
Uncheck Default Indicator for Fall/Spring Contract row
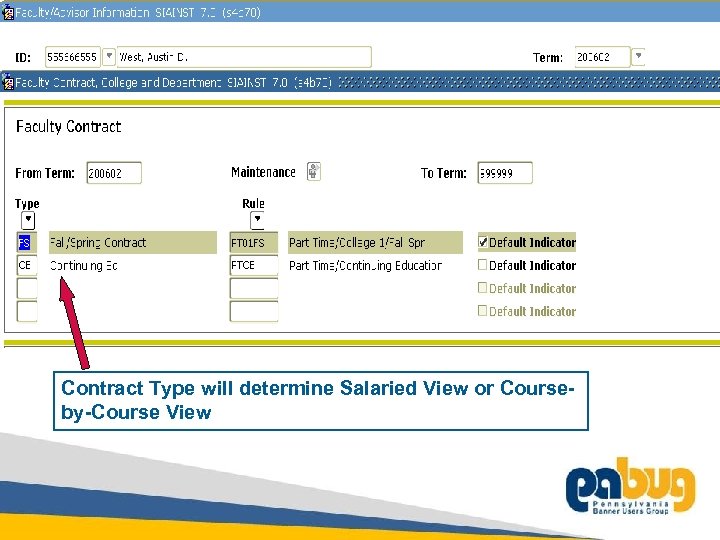click(x=483, y=242)
